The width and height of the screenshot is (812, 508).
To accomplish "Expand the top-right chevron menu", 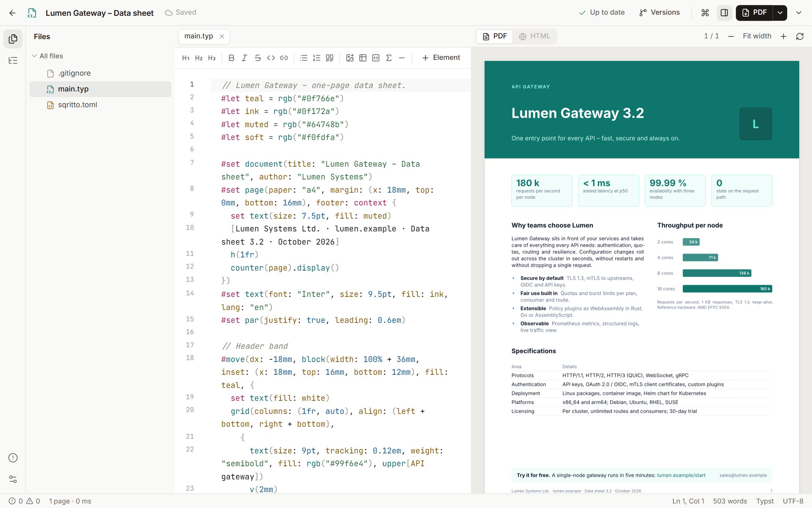I will tap(799, 13).
